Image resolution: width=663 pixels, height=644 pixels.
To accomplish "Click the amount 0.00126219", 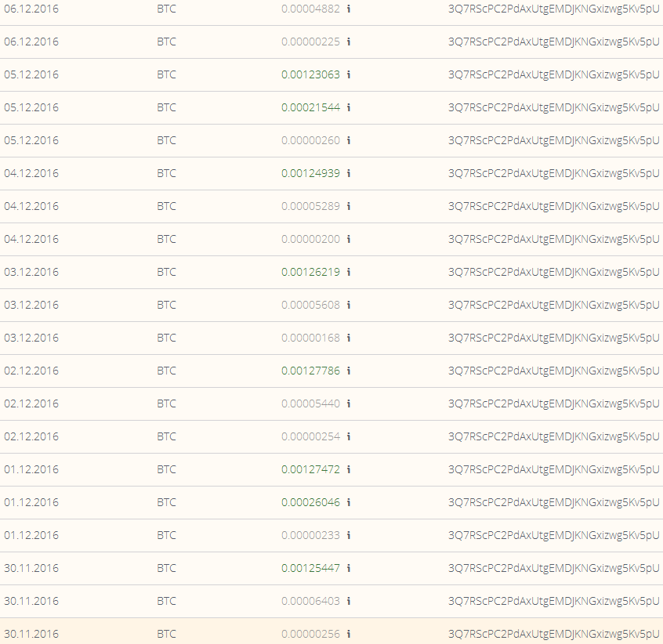I will [x=311, y=272].
